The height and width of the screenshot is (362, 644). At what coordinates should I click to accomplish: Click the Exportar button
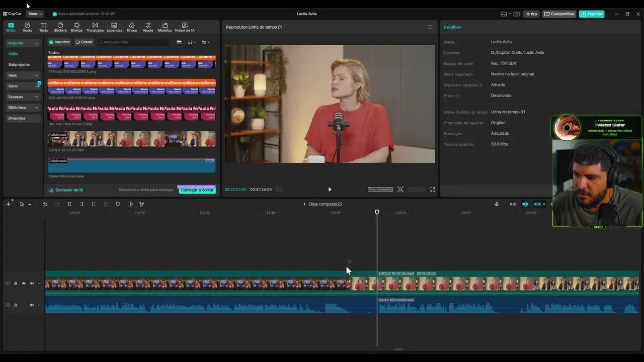pos(592,14)
